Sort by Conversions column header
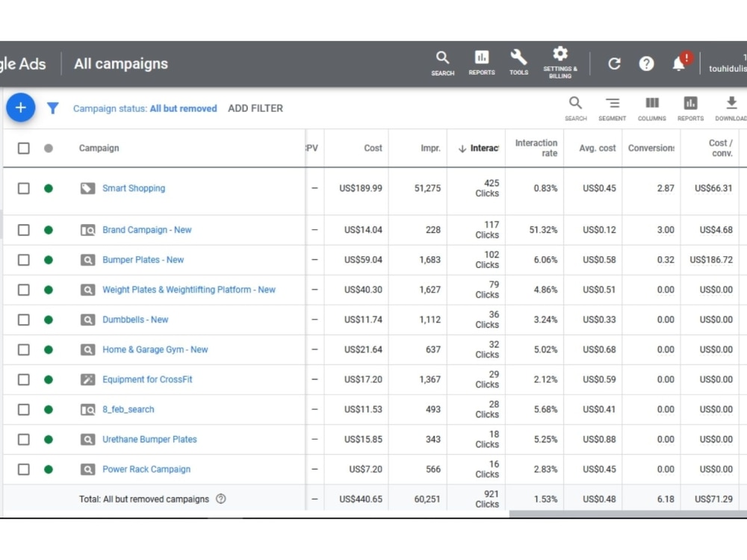The image size is (747, 560). point(651,148)
